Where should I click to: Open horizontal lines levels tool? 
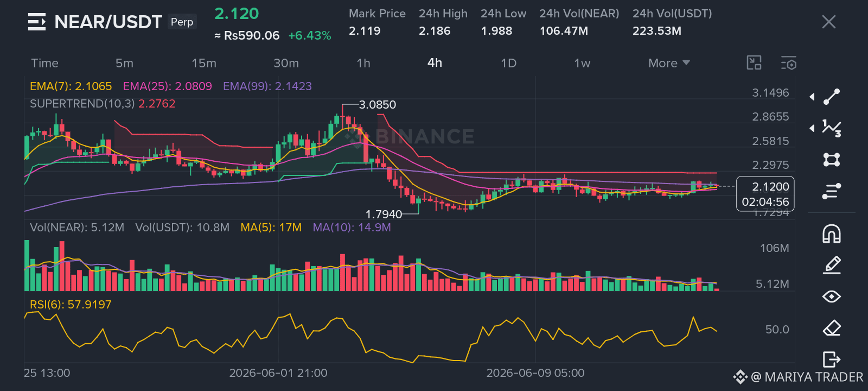(832, 191)
